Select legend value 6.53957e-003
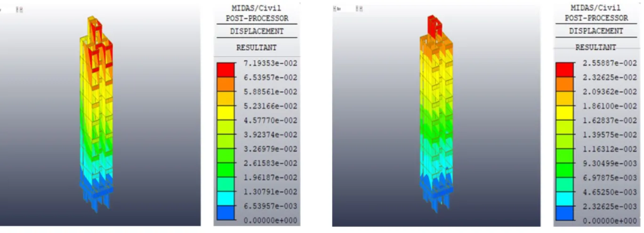The width and height of the screenshot is (644, 233). coord(269,206)
